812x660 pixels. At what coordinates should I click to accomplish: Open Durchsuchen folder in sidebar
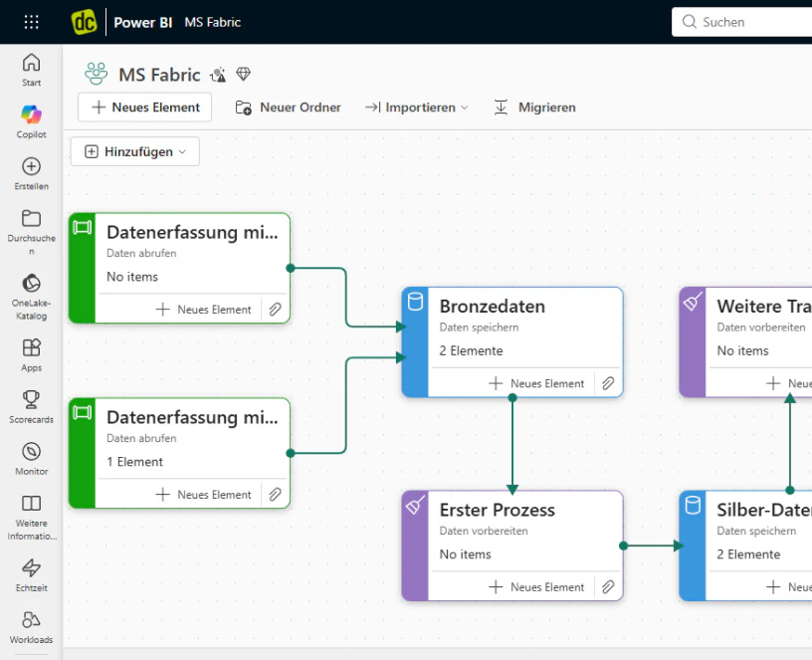click(31, 232)
